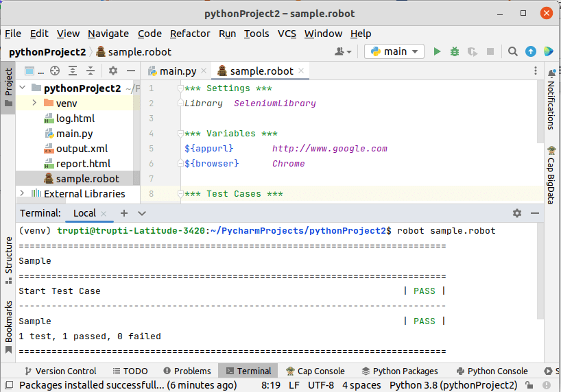
Task: Click the locate target icon in Project panel
Action: (x=55, y=71)
